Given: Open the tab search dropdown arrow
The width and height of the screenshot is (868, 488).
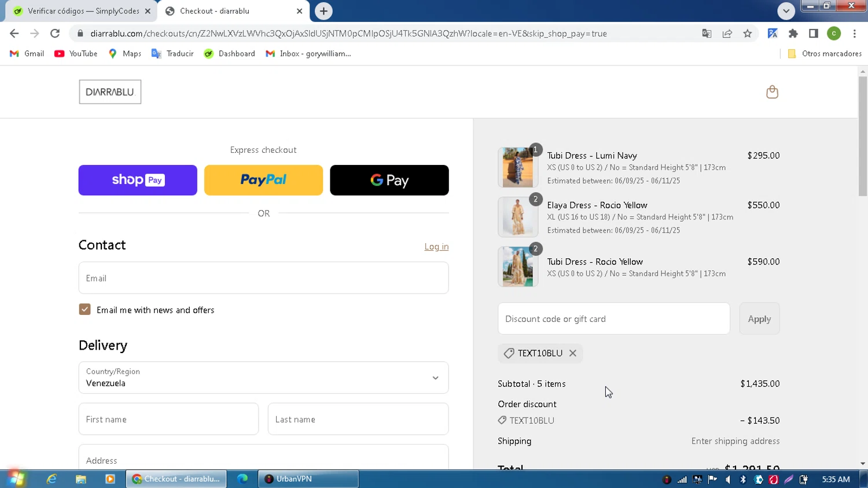Looking at the screenshot, I should [786, 11].
